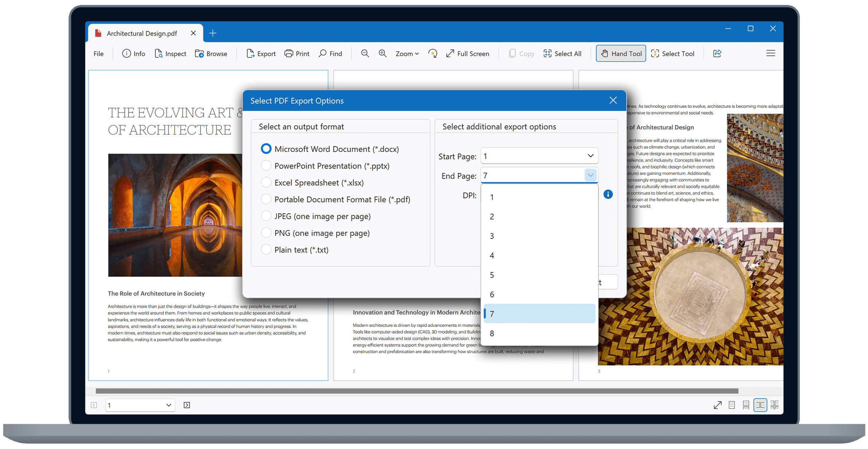Viewport: 868px width, 449px height.
Task: Activate the Hand Tool
Action: tap(620, 53)
